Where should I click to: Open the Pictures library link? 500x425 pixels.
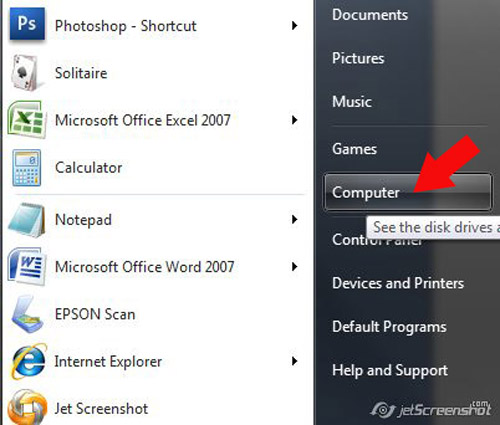[358, 58]
